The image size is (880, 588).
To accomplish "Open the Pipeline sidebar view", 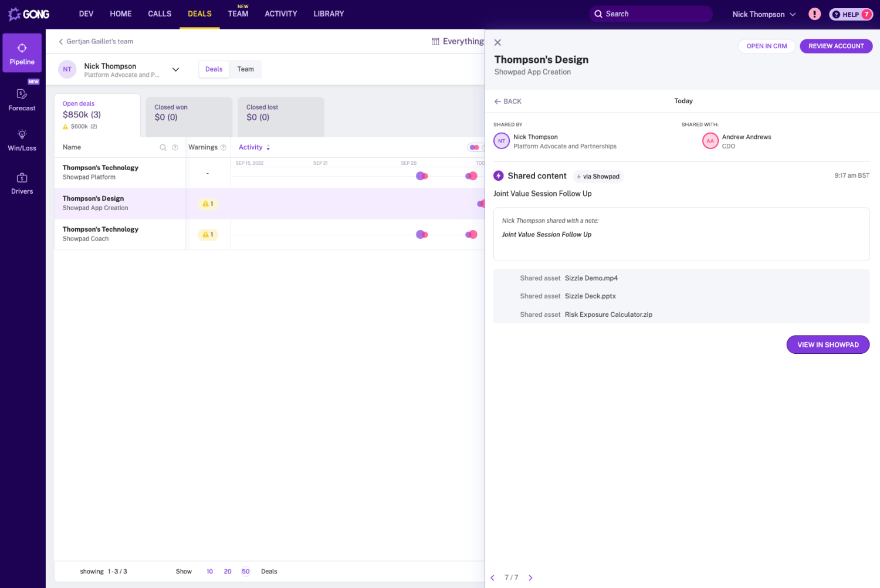I will (22, 53).
